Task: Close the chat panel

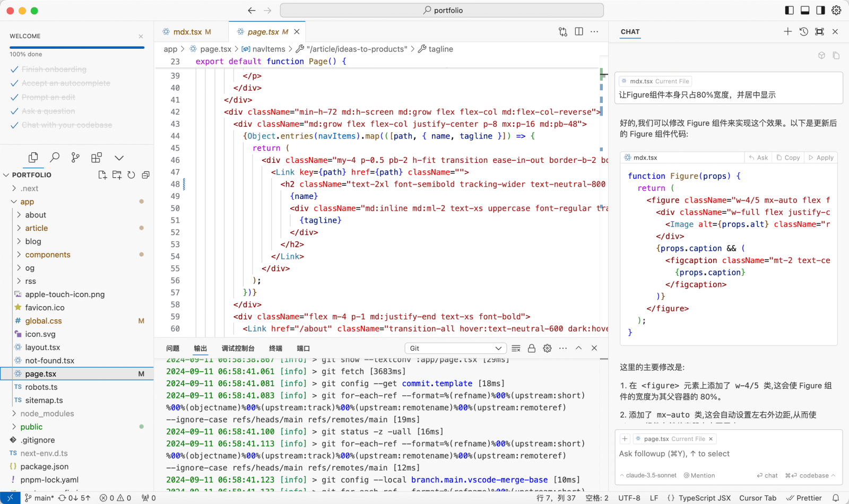Action: click(835, 32)
